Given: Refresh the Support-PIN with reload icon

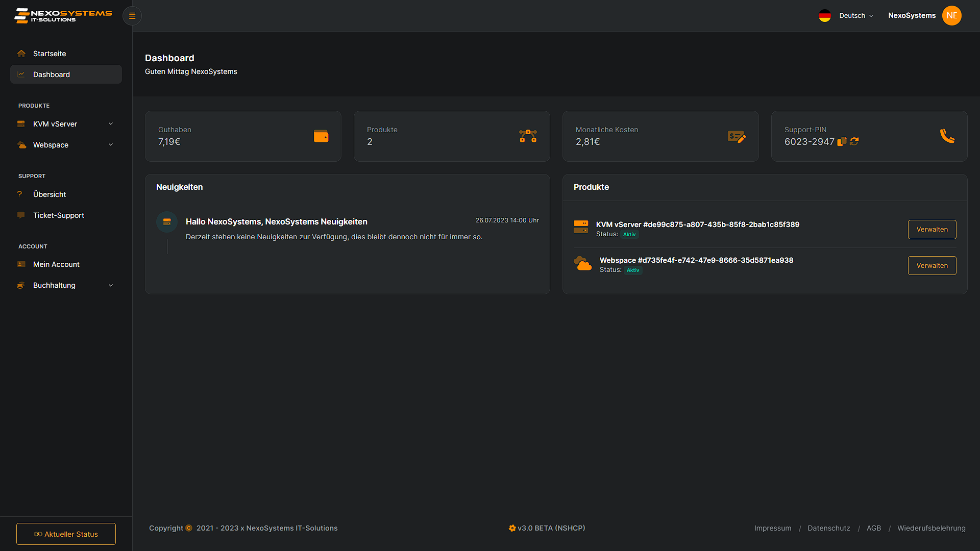Looking at the screenshot, I should [x=854, y=141].
